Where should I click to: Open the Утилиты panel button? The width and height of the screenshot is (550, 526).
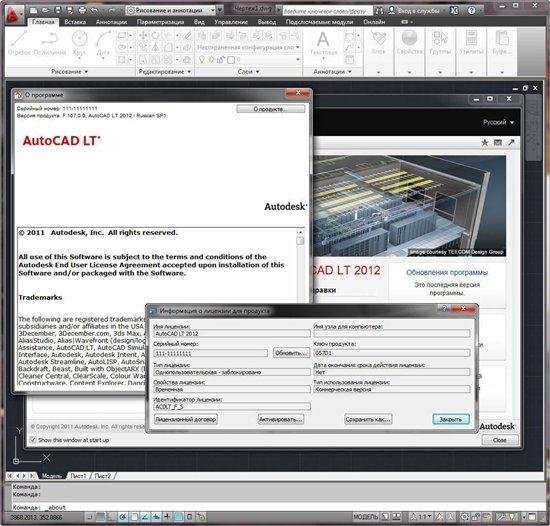coord(471,44)
